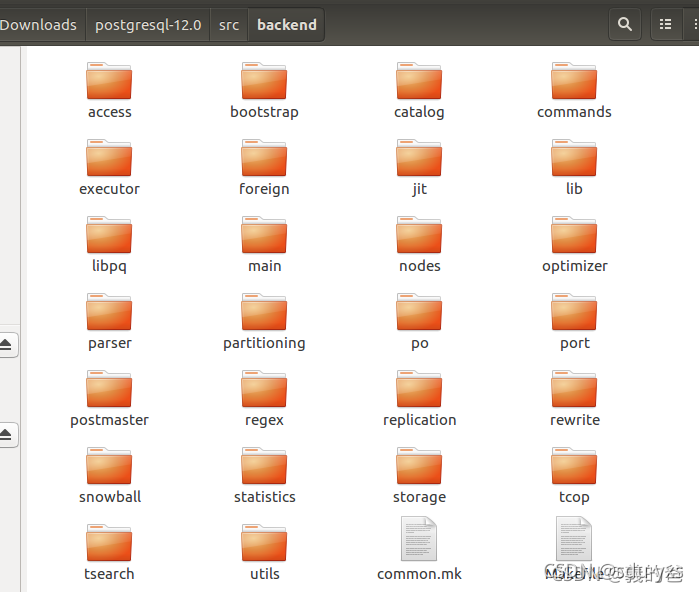Go to postgresql-12.0 in the path bar
This screenshot has height=592, width=699.
pos(148,25)
